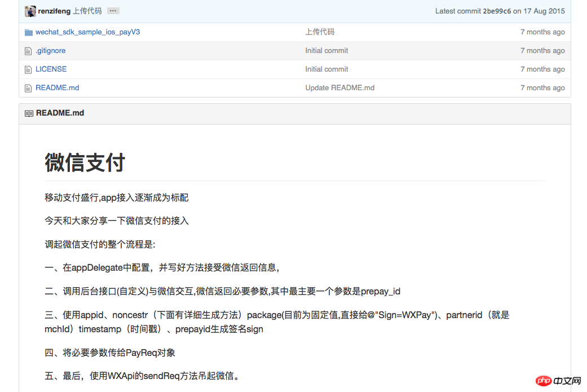Click the 7 months ago timestamp for .gitignore

pos(542,51)
